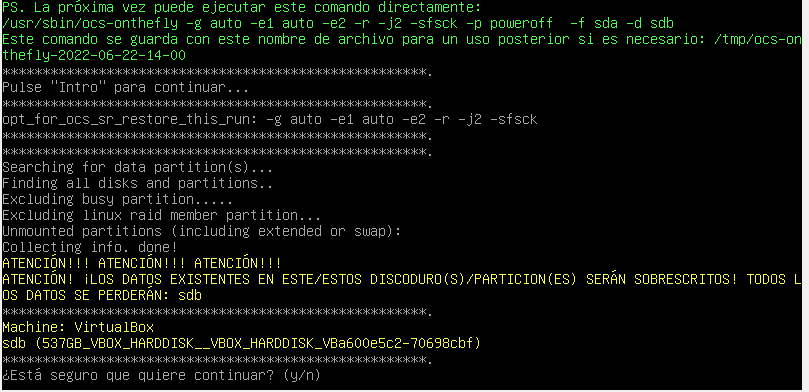Click the 'Excluding busy partition.....' line
Screen dimensions: 809x392
(118, 200)
